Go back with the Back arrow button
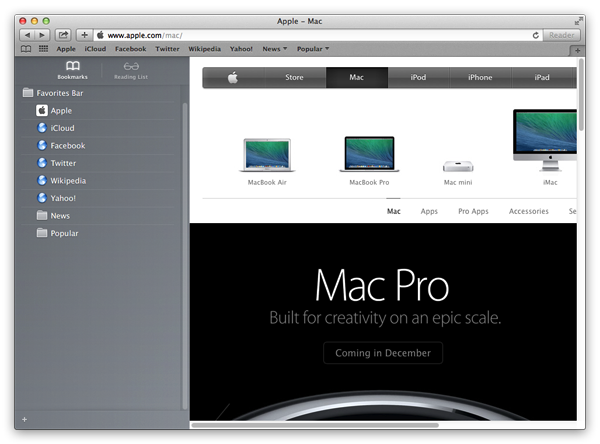The width and height of the screenshot is (600, 444). pyautogui.click(x=27, y=35)
